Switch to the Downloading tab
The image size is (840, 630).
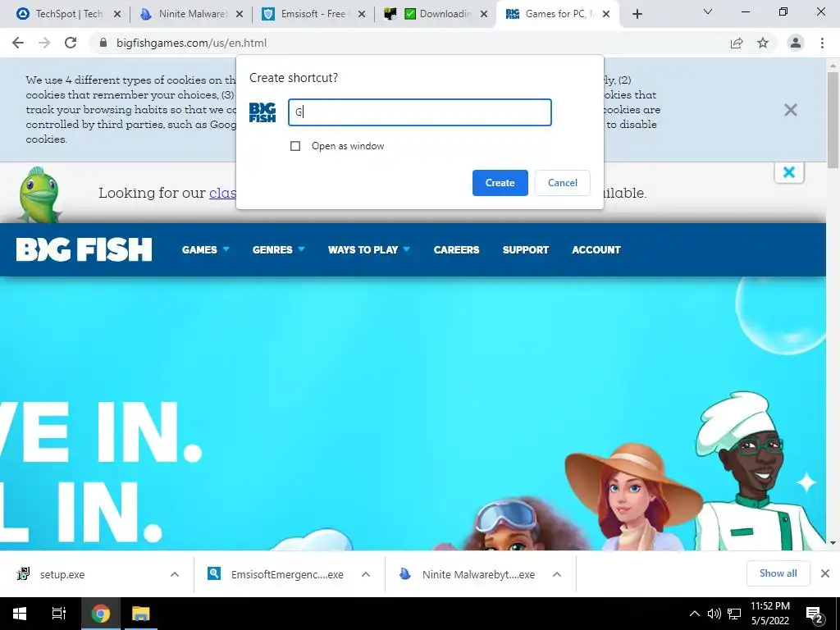(436, 14)
